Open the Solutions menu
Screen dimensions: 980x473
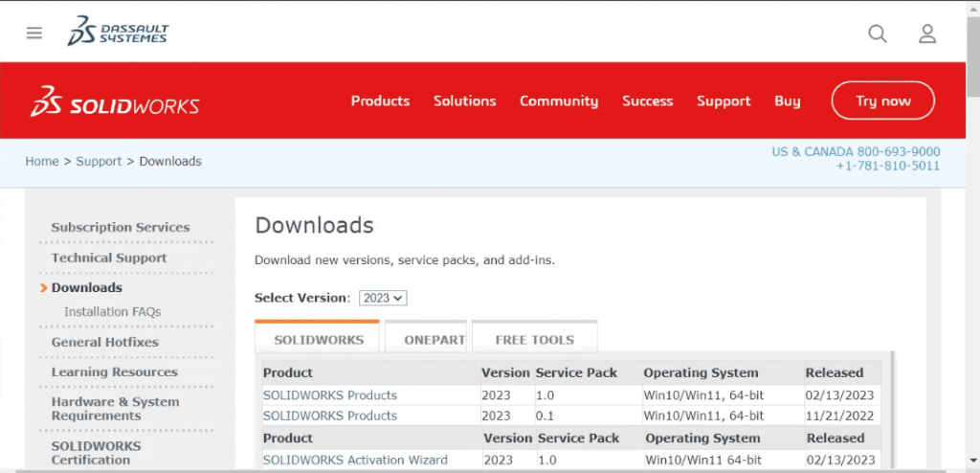tap(465, 101)
